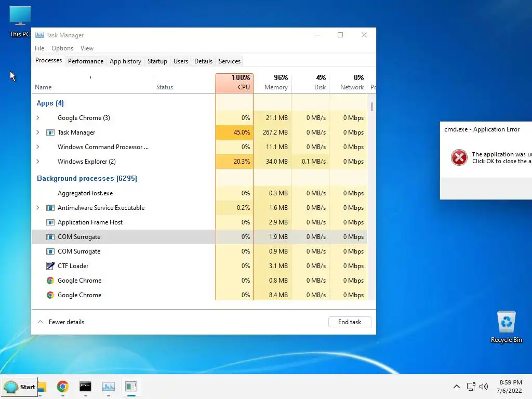Click Task Manager's 45.0% CPU cell
Viewport: 532px width, 399px height.
tap(234, 132)
